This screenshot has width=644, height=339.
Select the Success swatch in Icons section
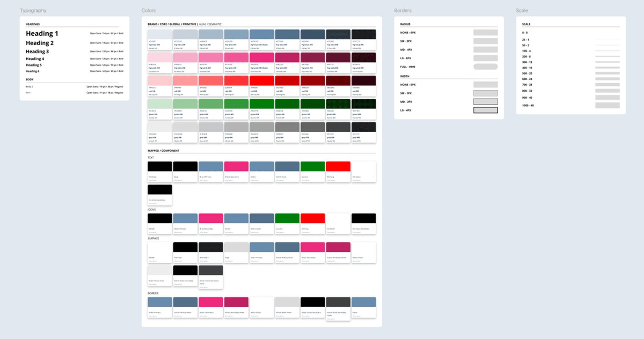(x=287, y=224)
